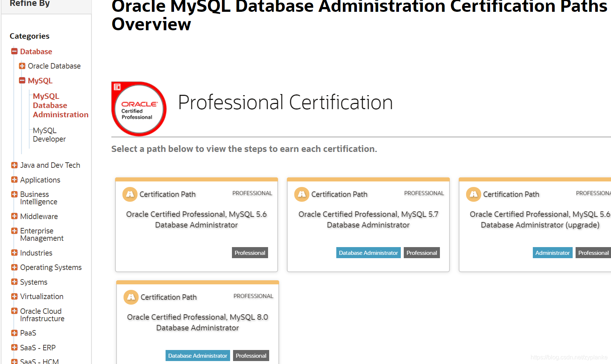The height and width of the screenshot is (364, 611).
Task: Expand the SaaS - ERP category
Action: tap(14, 347)
